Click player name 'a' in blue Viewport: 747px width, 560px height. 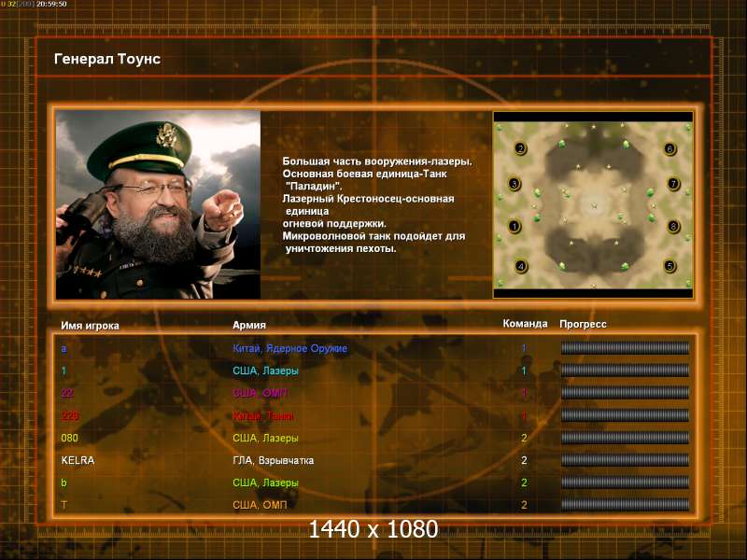63,349
